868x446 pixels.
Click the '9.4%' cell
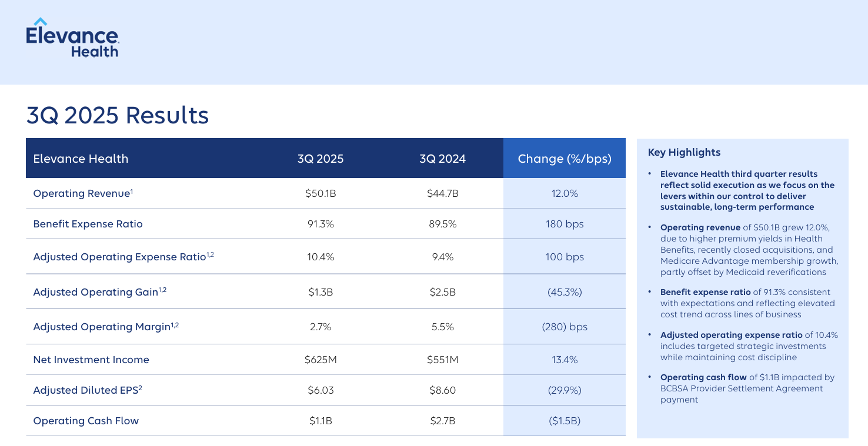(x=442, y=257)
